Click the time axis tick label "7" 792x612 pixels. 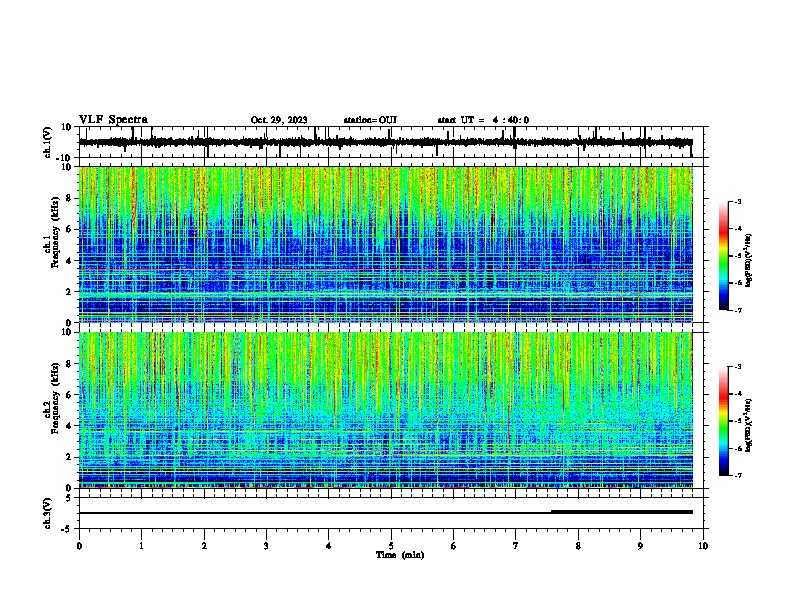coord(516,546)
